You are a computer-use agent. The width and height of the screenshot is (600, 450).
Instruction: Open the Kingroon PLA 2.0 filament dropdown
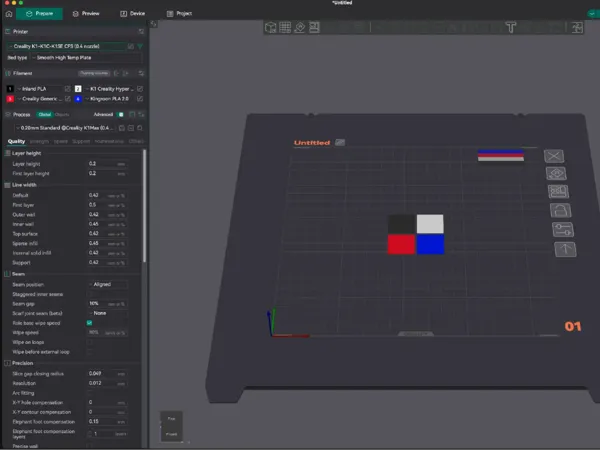pos(110,99)
